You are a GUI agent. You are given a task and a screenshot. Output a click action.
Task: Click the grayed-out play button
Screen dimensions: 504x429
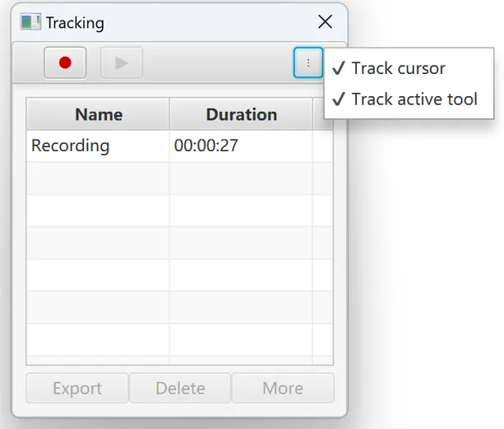[x=122, y=62]
